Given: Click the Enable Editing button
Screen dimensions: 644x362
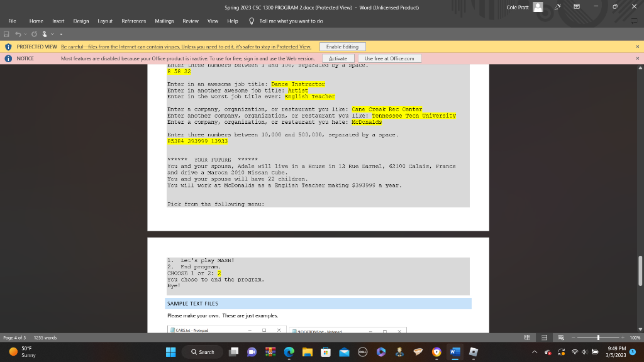Looking at the screenshot, I should pyautogui.click(x=343, y=47).
